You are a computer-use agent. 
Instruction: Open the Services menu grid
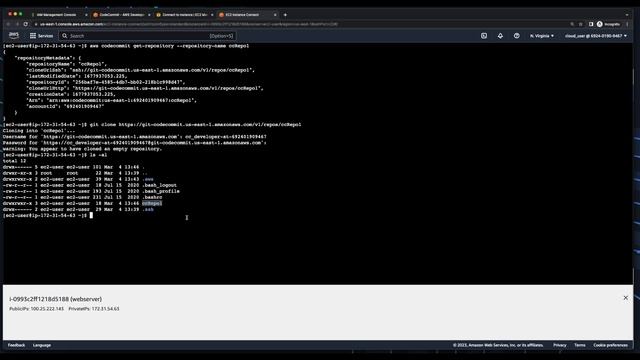click(41, 36)
